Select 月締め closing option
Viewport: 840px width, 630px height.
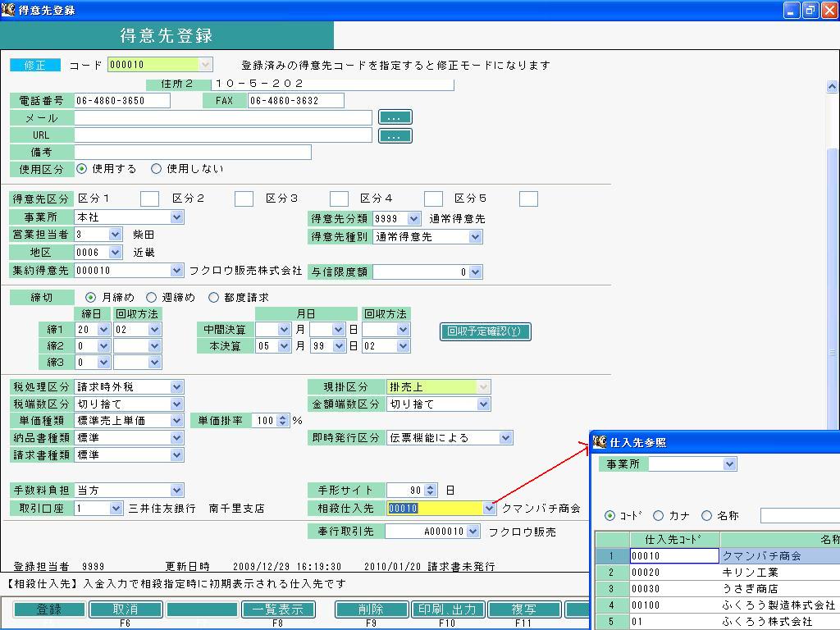[90, 297]
